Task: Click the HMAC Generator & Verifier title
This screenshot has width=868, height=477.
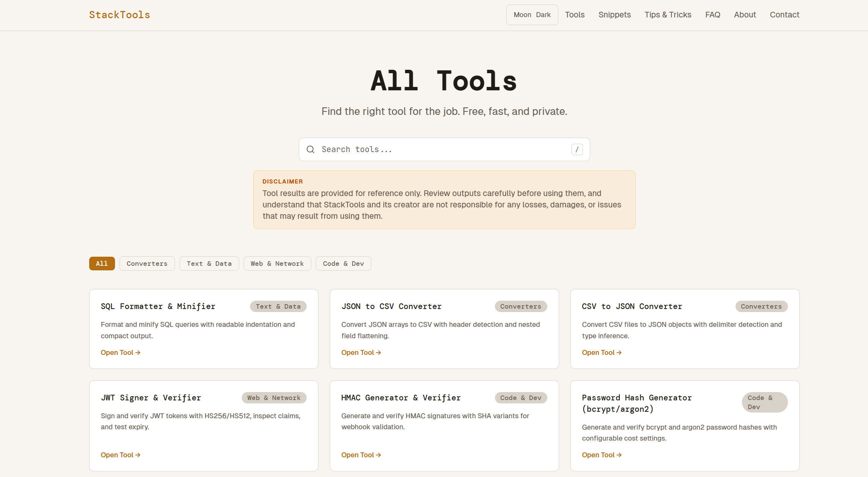Action: click(x=401, y=398)
